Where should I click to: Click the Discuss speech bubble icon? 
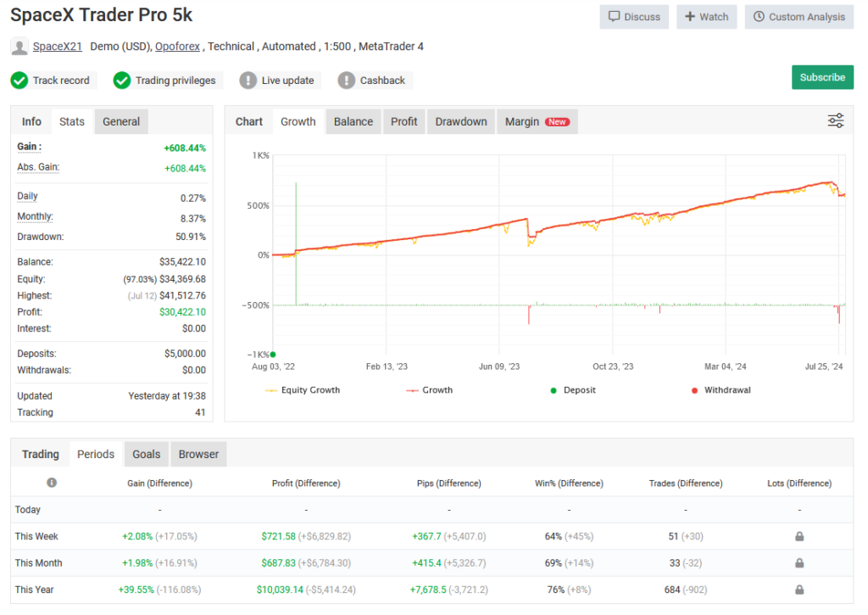pos(614,16)
